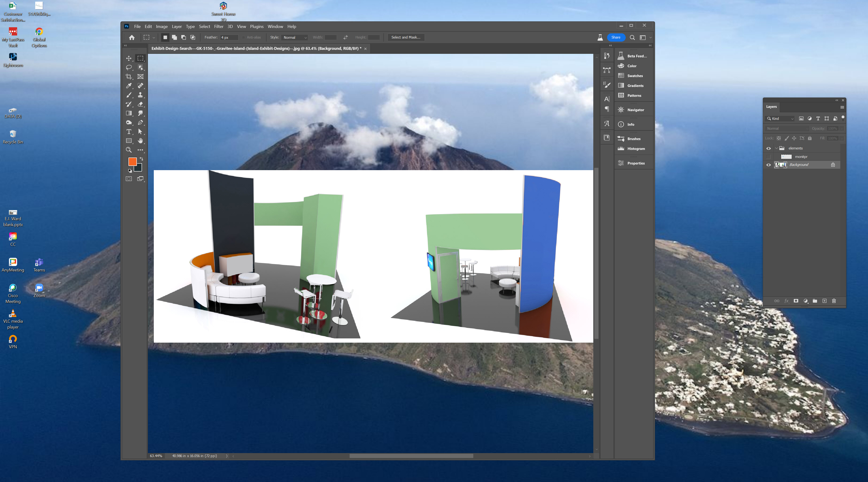868x482 pixels.
Task: Select the Crop tool
Action: [129, 76]
